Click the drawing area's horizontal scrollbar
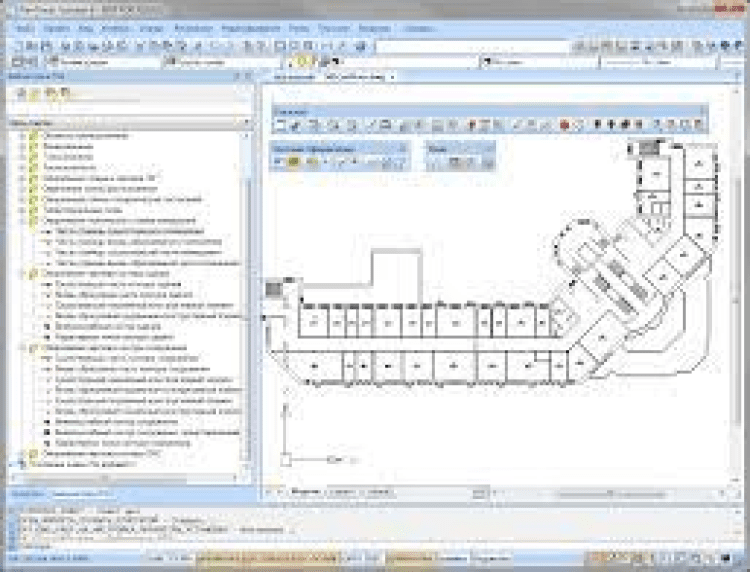Viewport: 750px width, 572px height. click(x=611, y=493)
